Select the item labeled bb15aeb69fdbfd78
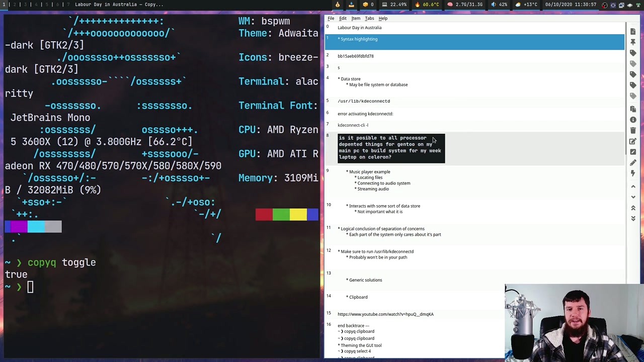Screen dimensions: 644x362 coord(356,56)
